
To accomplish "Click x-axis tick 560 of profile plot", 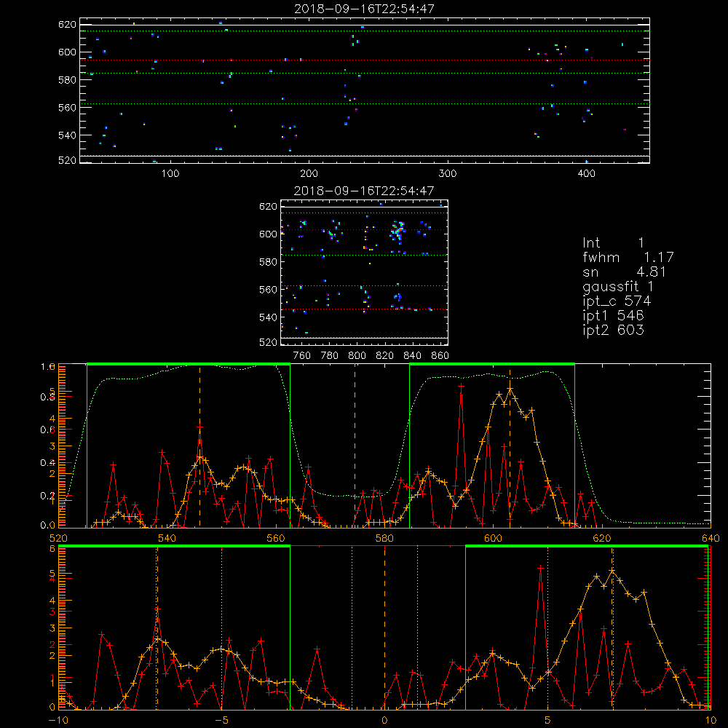I will (276, 538).
